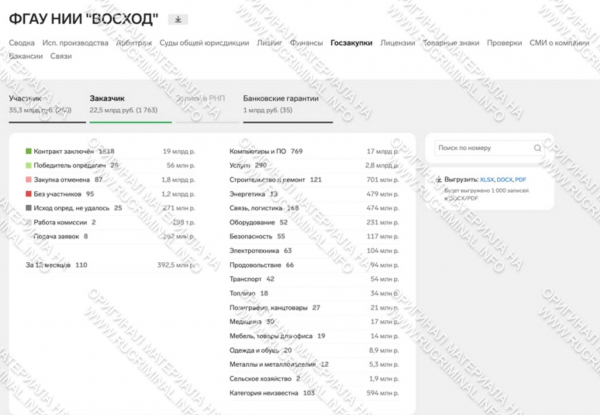
Task: Click the Поиск по номеру search field
Action: tap(480, 150)
